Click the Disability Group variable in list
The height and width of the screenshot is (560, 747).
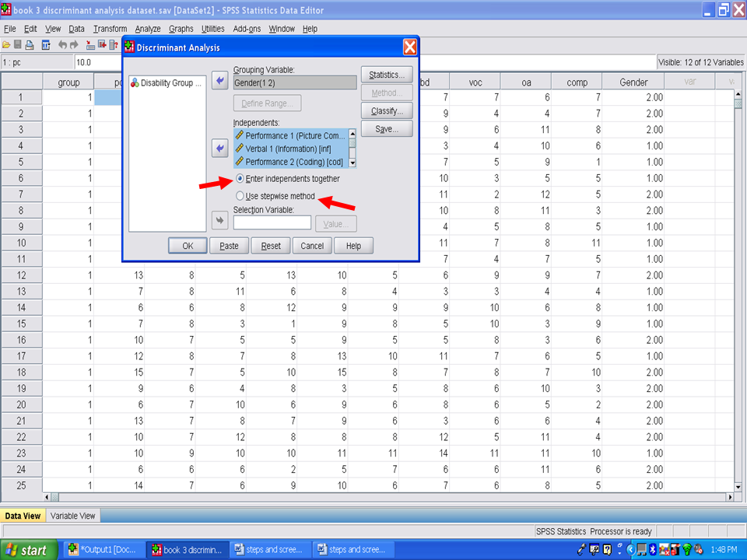[x=166, y=82]
